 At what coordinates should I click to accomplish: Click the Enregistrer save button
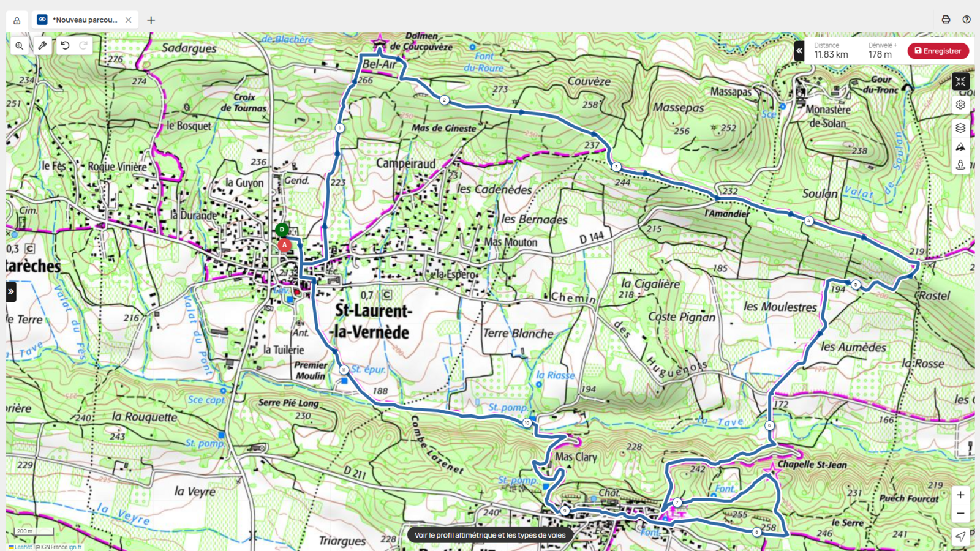938,51
